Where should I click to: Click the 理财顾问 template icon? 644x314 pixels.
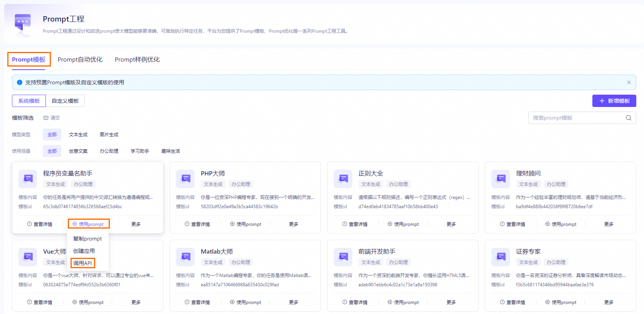pos(501,179)
